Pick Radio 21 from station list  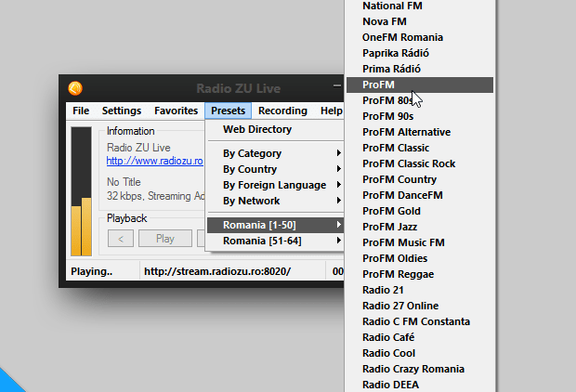point(384,290)
